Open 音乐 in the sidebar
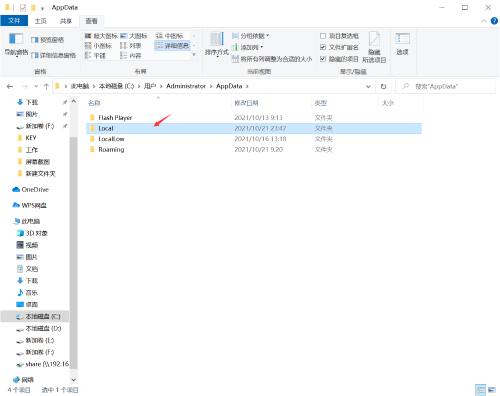 27,293
